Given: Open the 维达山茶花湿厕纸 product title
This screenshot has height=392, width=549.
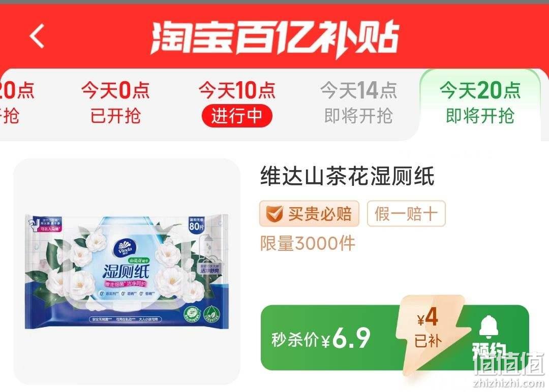Looking at the screenshot, I should (347, 176).
